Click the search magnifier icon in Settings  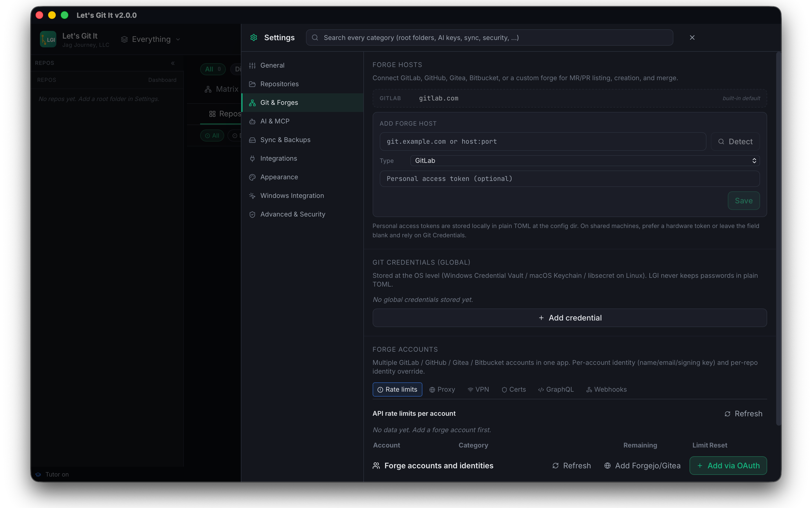[315, 38]
